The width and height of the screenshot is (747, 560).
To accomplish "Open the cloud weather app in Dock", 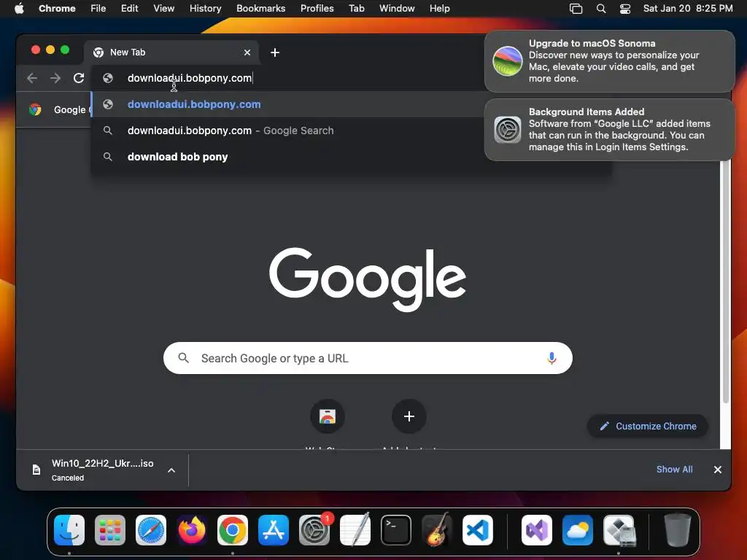I will pyautogui.click(x=578, y=530).
